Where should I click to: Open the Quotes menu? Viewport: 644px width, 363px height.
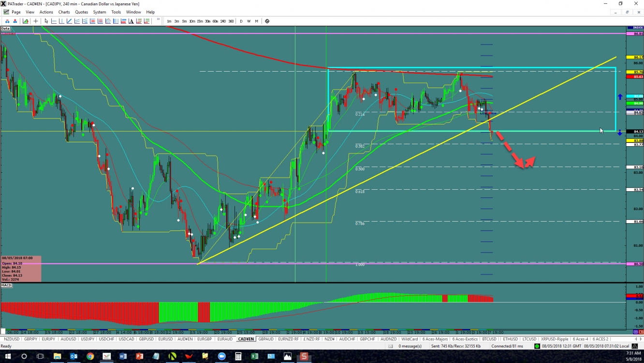[82, 12]
